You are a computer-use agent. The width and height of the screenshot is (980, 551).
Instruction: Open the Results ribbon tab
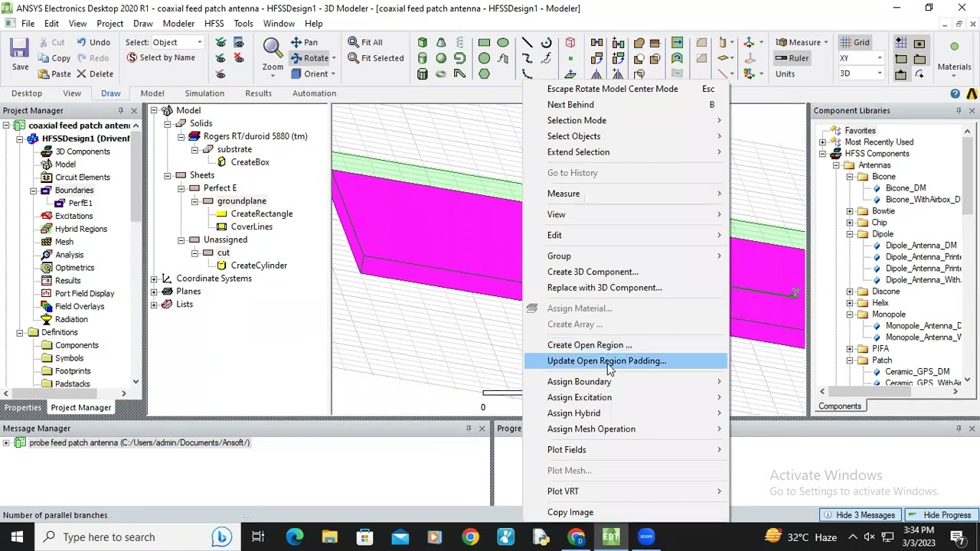pyautogui.click(x=258, y=93)
